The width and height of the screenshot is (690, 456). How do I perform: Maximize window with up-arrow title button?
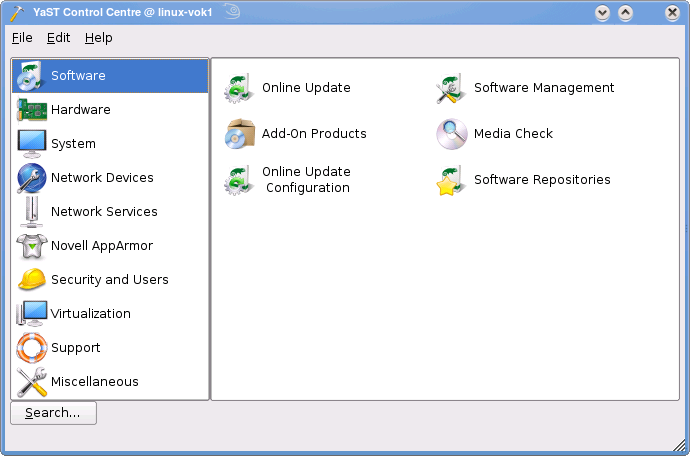625,13
